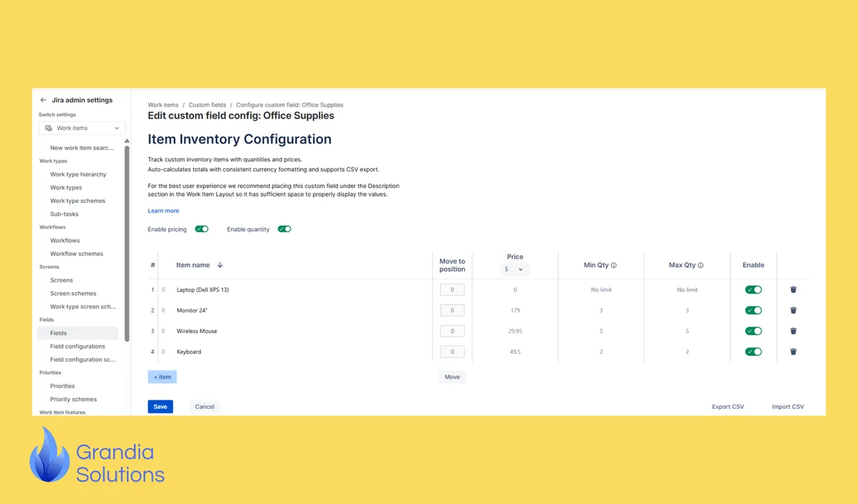Delete the Wireless Mouse row
Viewport: 858px width, 504px height.
(794, 331)
